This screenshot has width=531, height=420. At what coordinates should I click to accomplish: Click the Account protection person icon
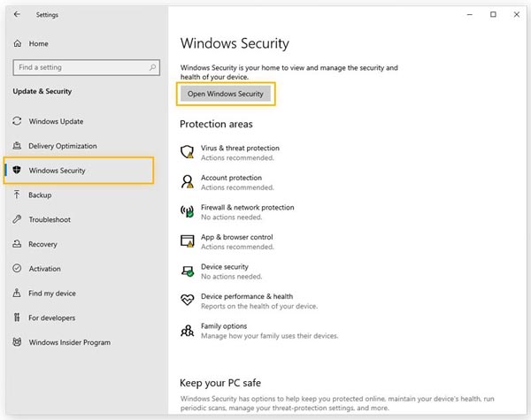point(187,181)
